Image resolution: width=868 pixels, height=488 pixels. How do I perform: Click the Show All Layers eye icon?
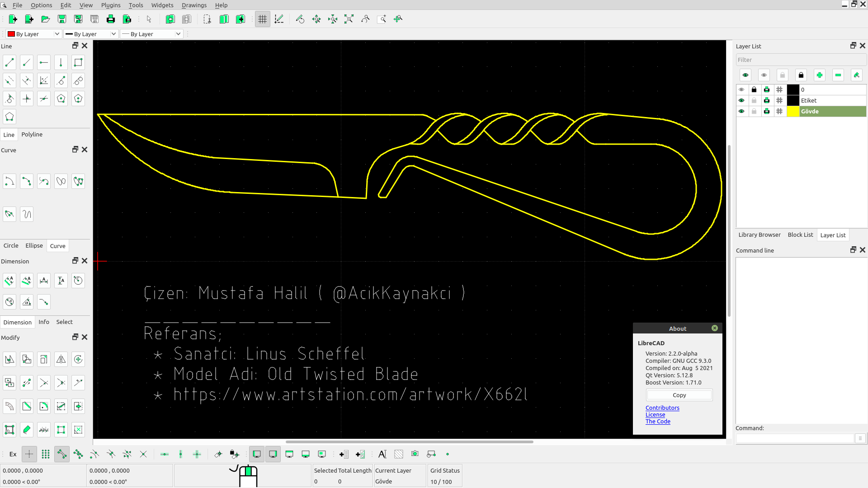click(745, 75)
